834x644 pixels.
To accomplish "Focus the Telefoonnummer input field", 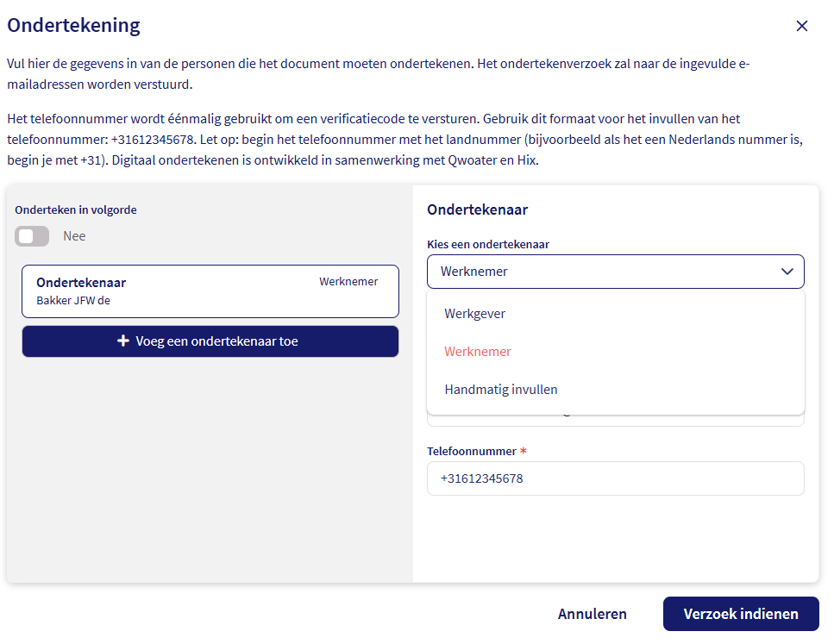I will click(x=615, y=478).
